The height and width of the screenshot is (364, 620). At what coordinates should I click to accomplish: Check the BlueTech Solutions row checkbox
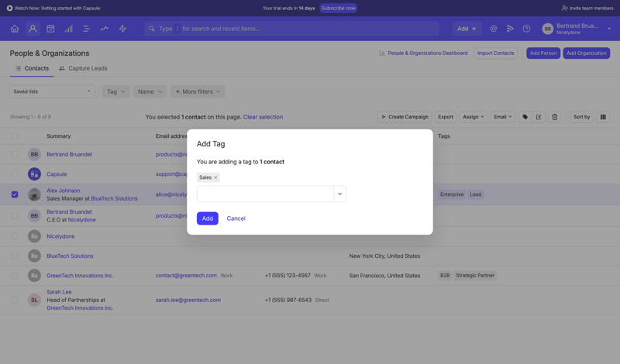pos(15,256)
